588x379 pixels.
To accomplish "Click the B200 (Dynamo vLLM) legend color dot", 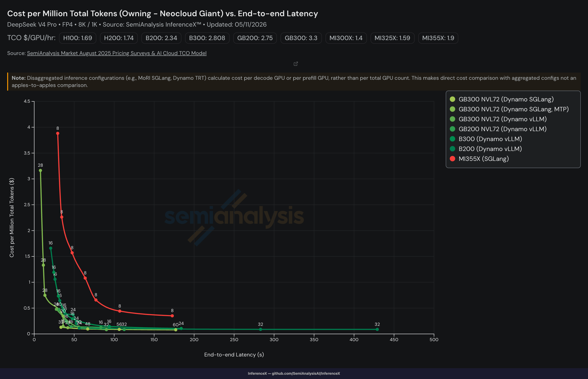I will [x=452, y=149].
